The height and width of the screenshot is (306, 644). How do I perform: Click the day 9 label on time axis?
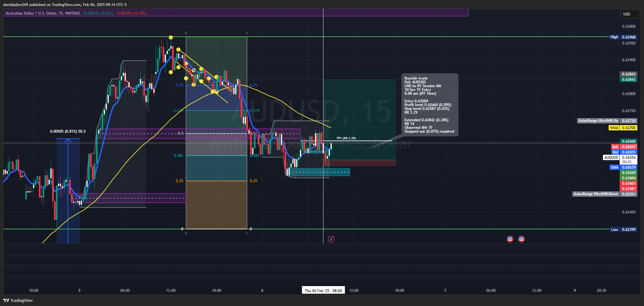pyautogui.click(x=575, y=290)
